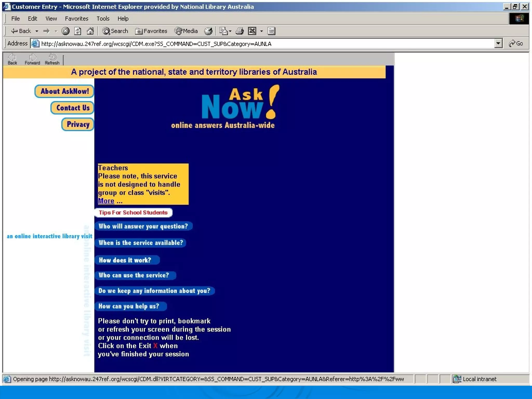Image resolution: width=532 pixels, height=399 pixels.
Task: Go to the Home page icon
Action: click(90, 31)
